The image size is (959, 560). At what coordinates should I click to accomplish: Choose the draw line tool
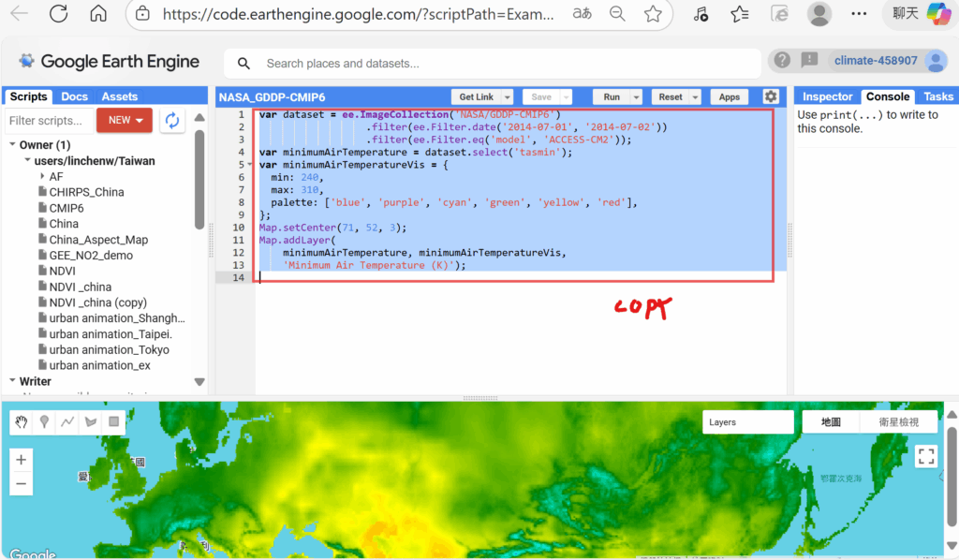[x=67, y=422]
